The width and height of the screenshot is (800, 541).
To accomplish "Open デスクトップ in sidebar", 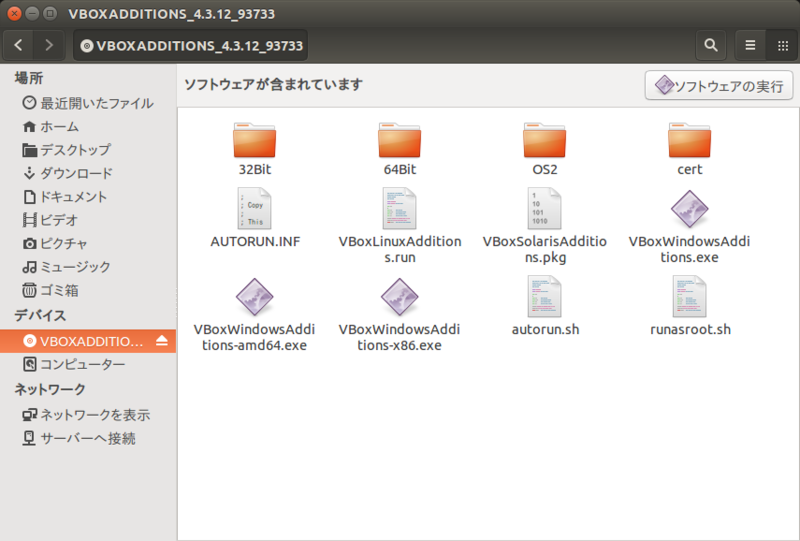I will (x=88, y=150).
